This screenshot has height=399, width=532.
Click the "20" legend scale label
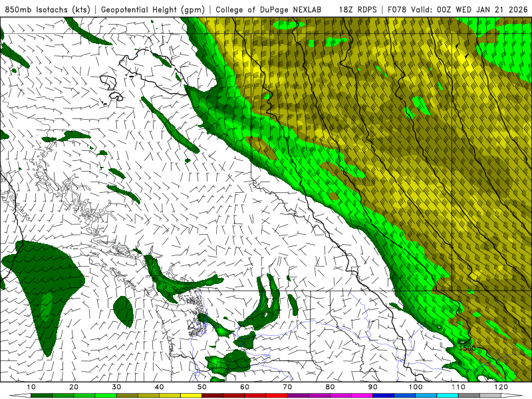click(74, 387)
